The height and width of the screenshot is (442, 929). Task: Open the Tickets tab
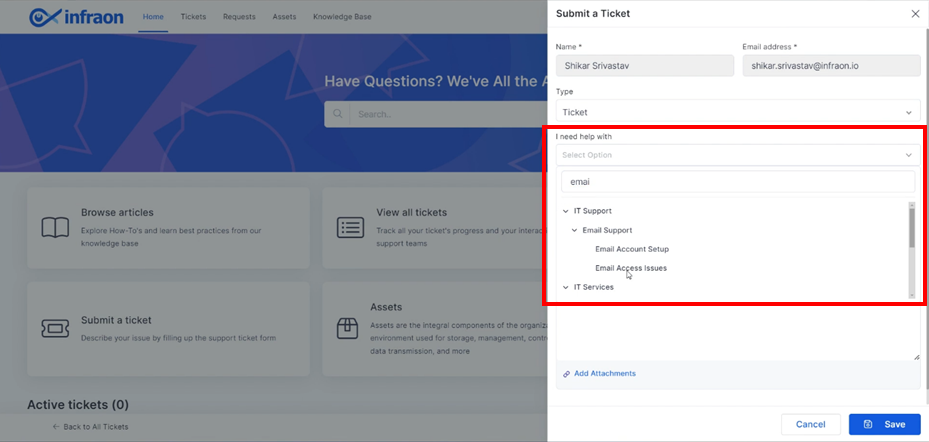pos(193,17)
